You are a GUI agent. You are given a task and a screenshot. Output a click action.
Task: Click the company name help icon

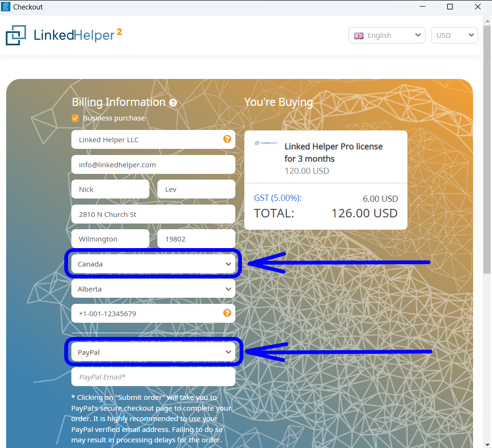[x=227, y=139]
